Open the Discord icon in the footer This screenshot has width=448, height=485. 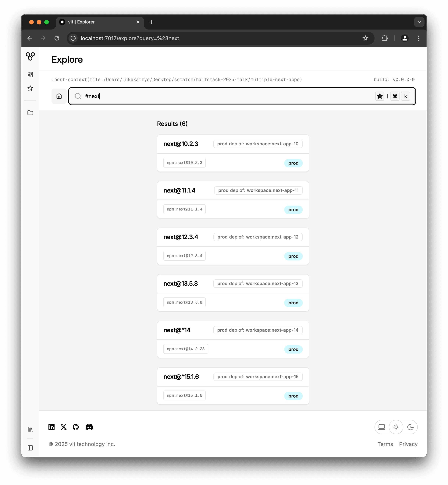point(89,427)
